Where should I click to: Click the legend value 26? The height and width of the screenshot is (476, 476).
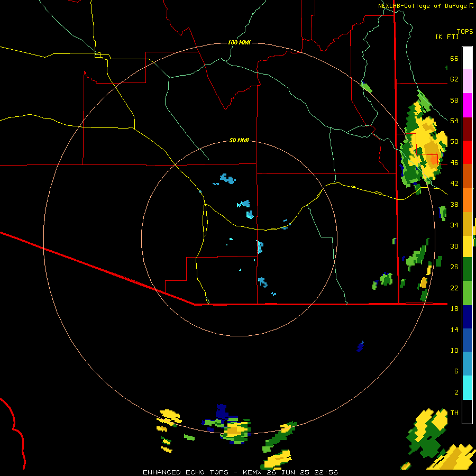[454, 267]
